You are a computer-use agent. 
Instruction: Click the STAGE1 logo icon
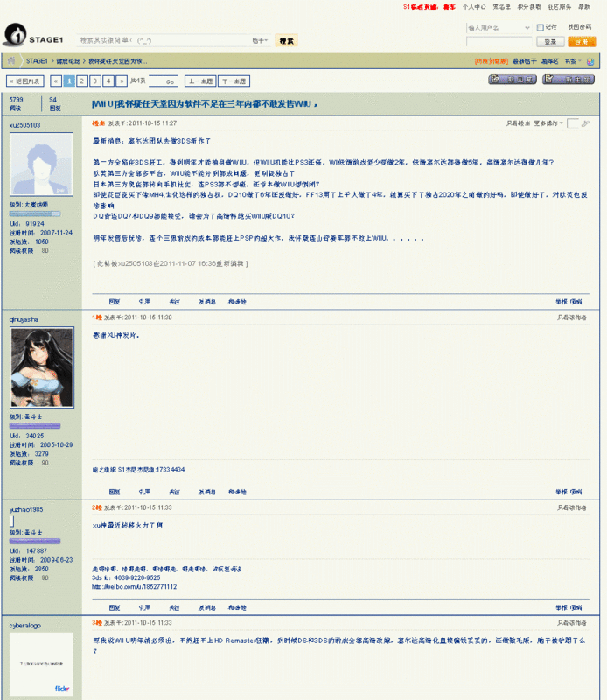pyautogui.click(x=15, y=35)
